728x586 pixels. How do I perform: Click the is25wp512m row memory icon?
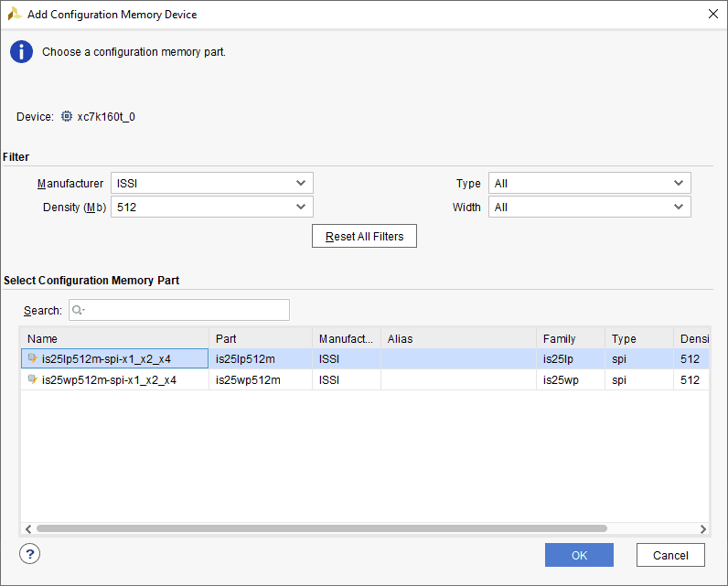[33, 379]
